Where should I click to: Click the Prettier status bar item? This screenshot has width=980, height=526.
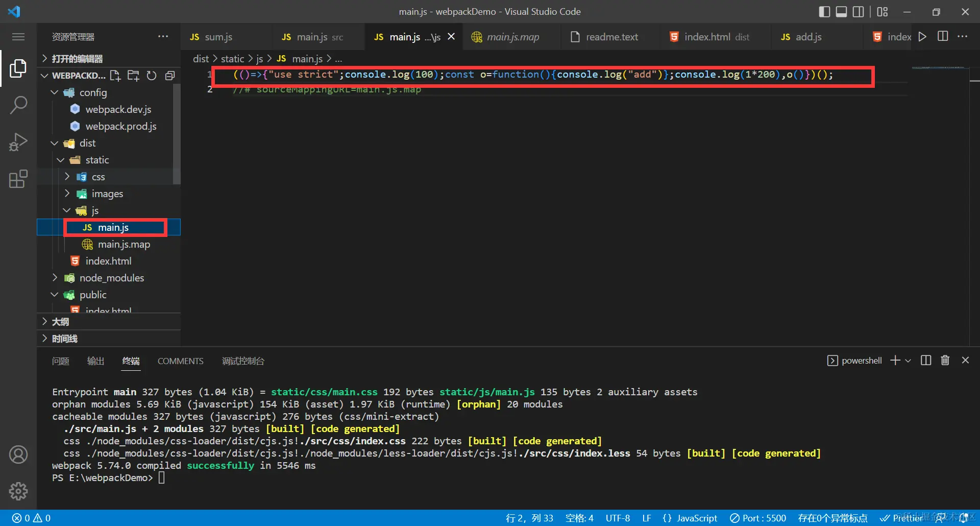pos(902,518)
